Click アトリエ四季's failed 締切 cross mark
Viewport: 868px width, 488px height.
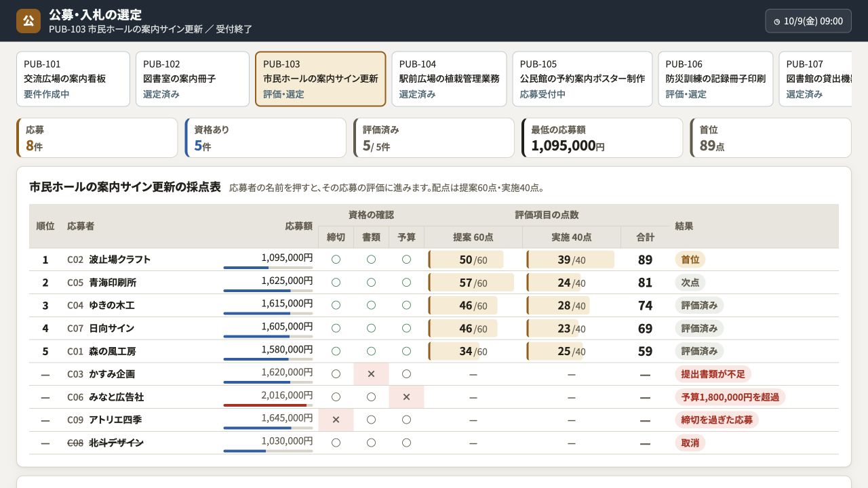tap(336, 420)
